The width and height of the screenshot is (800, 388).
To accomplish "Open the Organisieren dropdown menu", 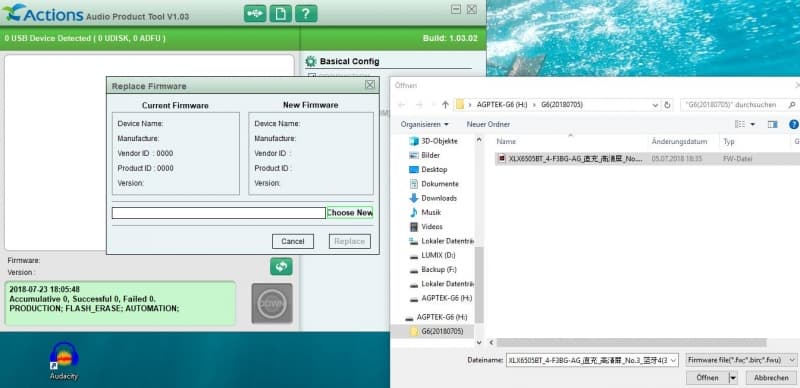I will [424, 124].
